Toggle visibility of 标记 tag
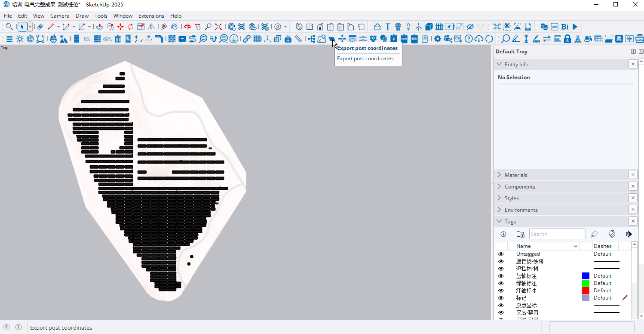Image resolution: width=644 pixels, height=334 pixels. pyautogui.click(x=501, y=298)
